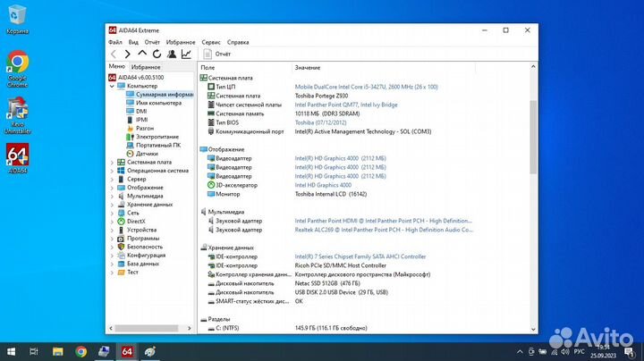Go forward with the right arrow toolbar icon
Screen dimensions: 644x361
click(127, 54)
